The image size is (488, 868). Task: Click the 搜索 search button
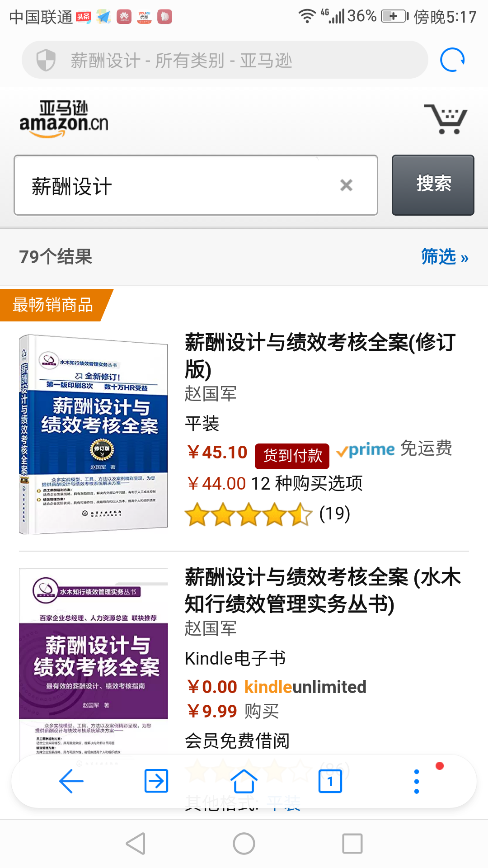click(x=433, y=185)
